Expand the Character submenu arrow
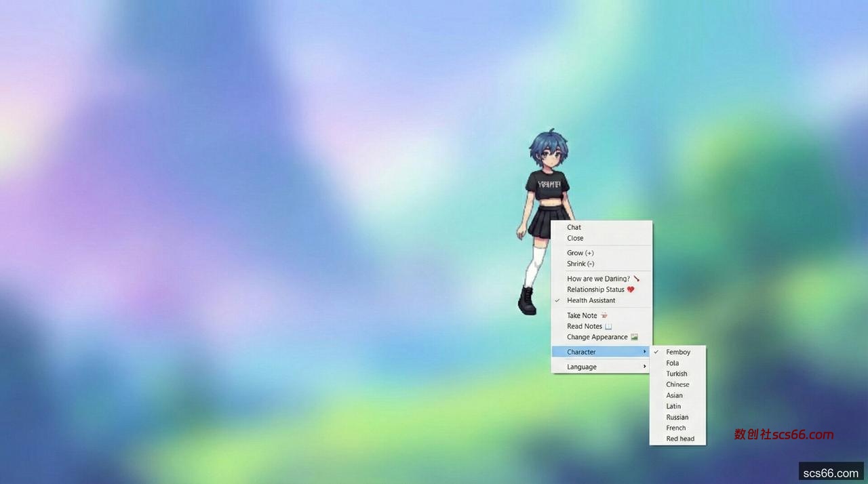 click(644, 352)
